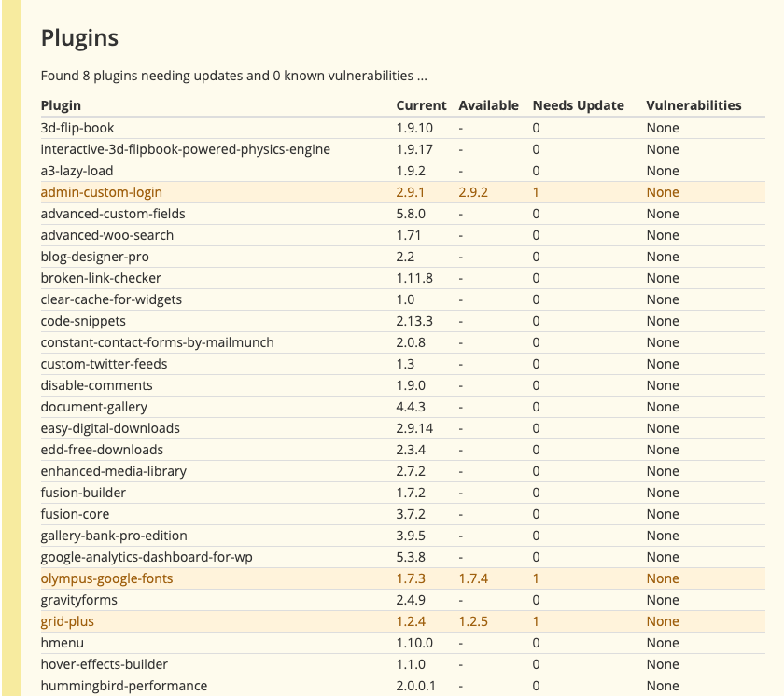Click the broken-link-checker plugin name

pos(101,278)
